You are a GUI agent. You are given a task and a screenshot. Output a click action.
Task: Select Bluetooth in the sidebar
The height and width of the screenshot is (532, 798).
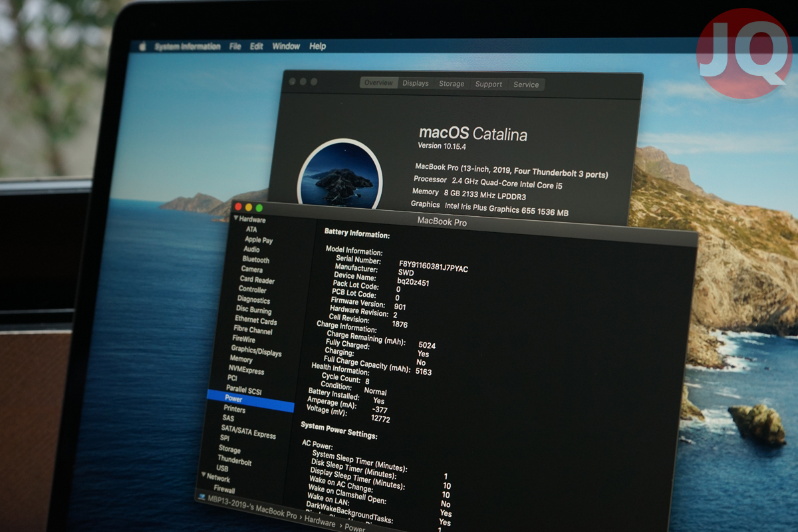(x=256, y=260)
